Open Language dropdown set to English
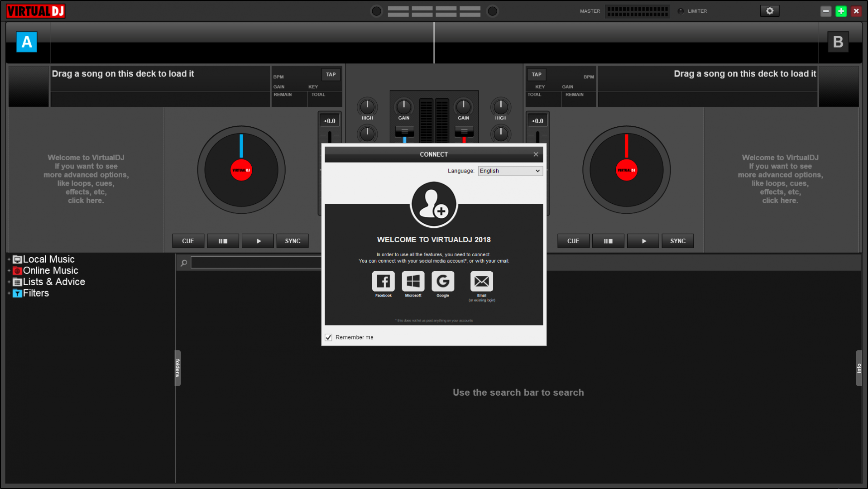Image resolution: width=868 pixels, height=489 pixels. [510, 171]
